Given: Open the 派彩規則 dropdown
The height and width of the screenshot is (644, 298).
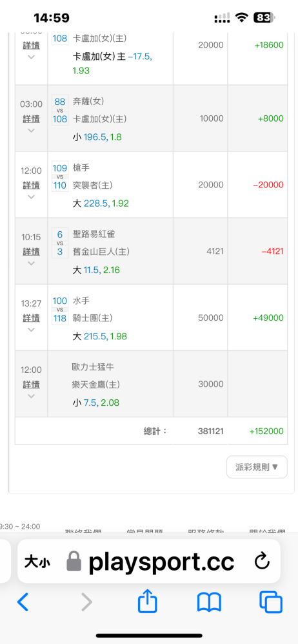Looking at the screenshot, I should [257, 467].
